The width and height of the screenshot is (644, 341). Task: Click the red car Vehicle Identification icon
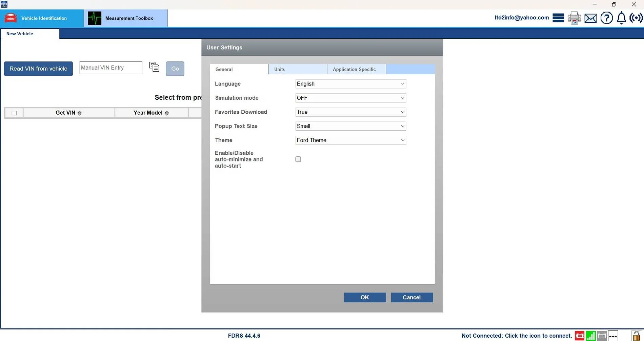pyautogui.click(x=11, y=18)
